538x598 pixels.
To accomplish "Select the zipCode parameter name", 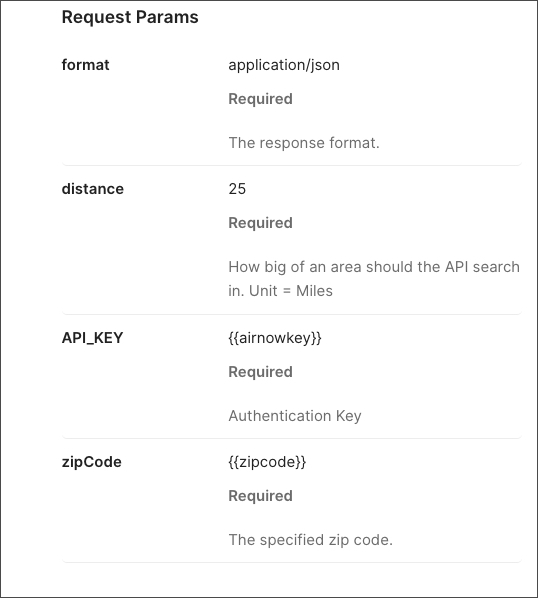I will [x=92, y=462].
